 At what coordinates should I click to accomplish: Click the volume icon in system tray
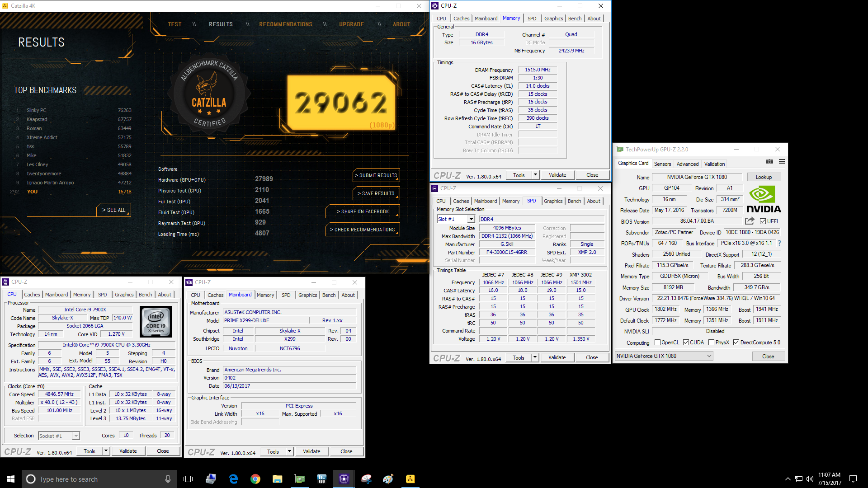tap(809, 479)
